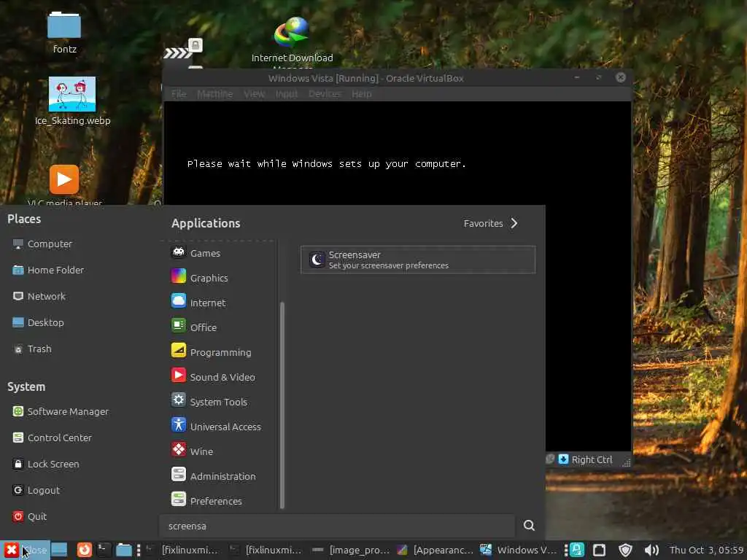The height and width of the screenshot is (560, 747).
Task: Click the teal tray applet icon
Action: coord(577,550)
